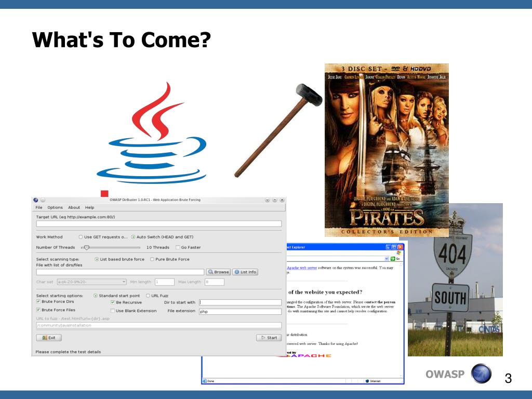Adjust the Number Of Threads slider
This screenshot has width=532, height=399.
87,247
